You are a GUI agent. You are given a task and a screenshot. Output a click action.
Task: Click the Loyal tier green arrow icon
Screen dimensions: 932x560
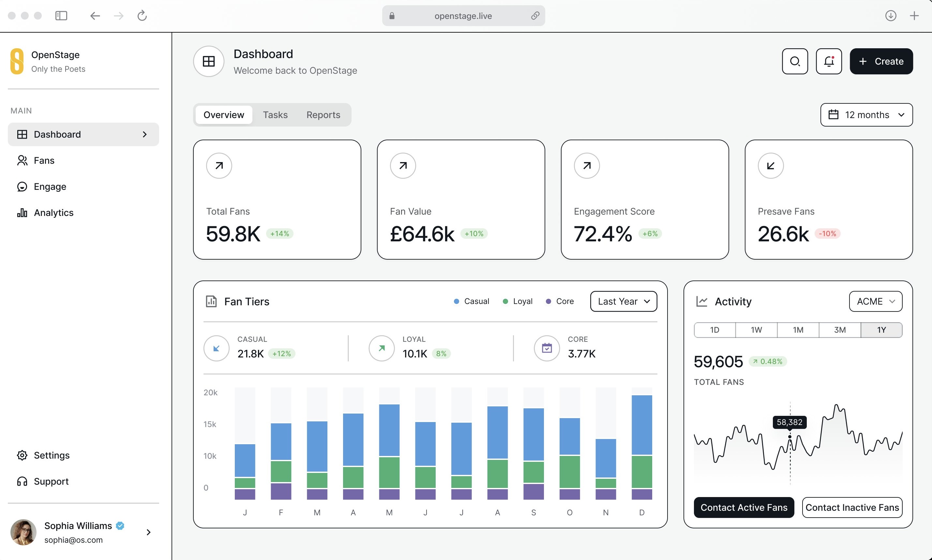382,348
